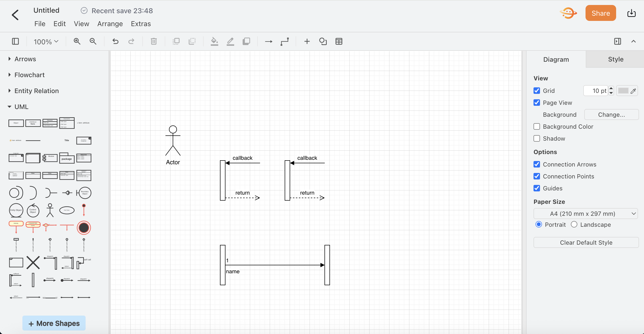Open the fill color bucket tool
This screenshot has height=334, width=644.
pos(214,41)
